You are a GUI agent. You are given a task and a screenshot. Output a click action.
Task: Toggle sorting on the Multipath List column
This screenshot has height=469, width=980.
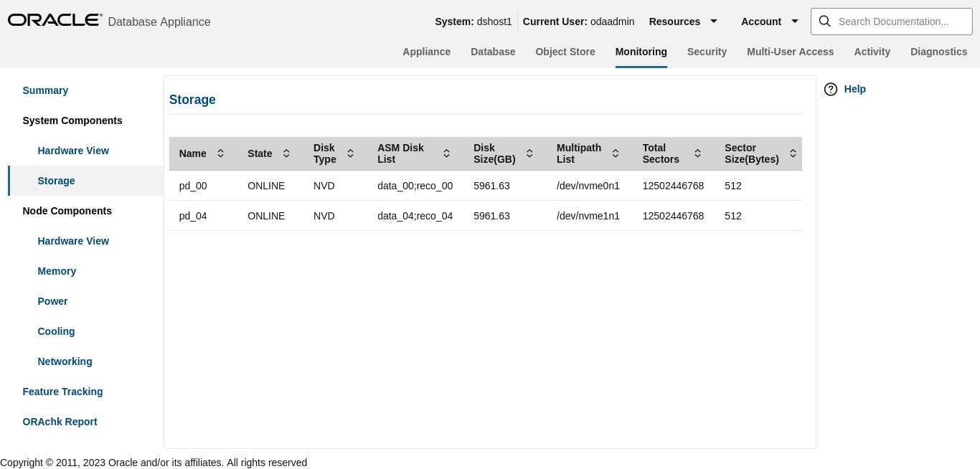(615, 153)
